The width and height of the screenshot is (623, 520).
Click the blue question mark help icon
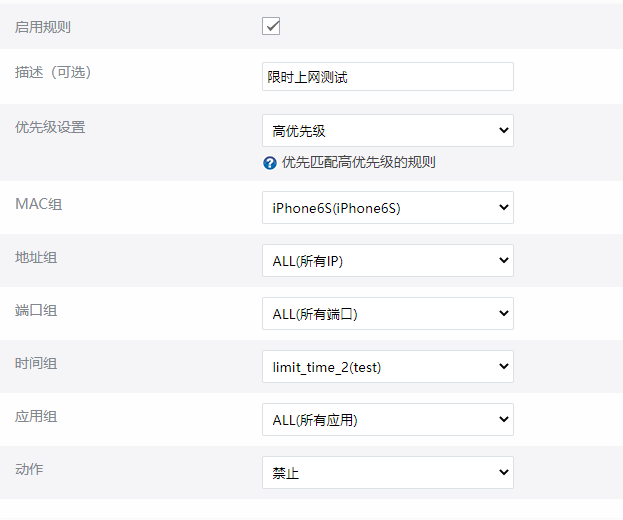[x=270, y=162]
